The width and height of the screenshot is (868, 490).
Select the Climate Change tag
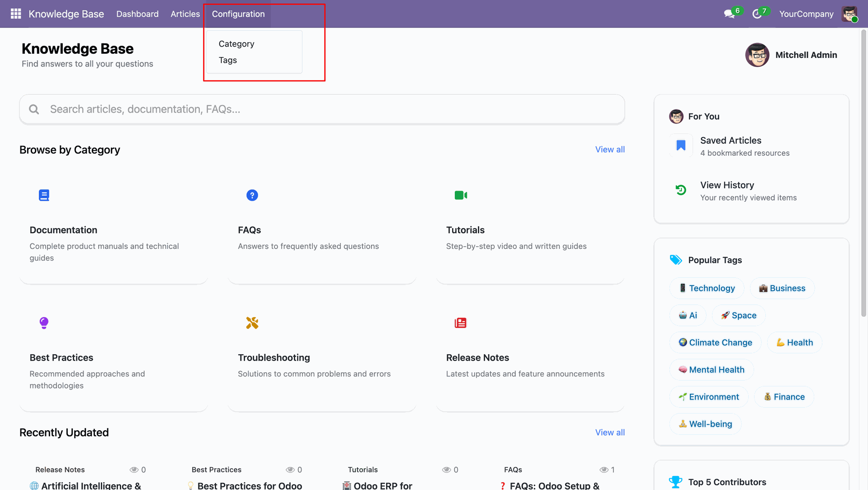pyautogui.click(x=715, y=343)
